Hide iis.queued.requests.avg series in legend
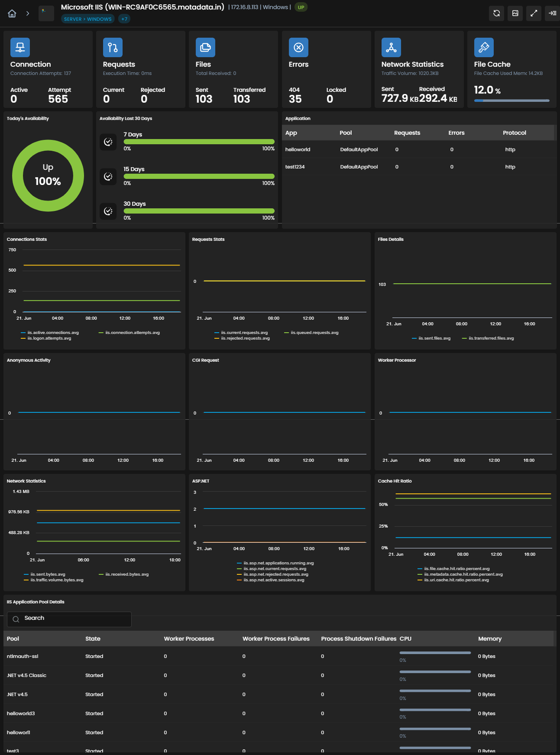Image resolution: width=560 pixels, height=755 pixels. click(311, 333)
